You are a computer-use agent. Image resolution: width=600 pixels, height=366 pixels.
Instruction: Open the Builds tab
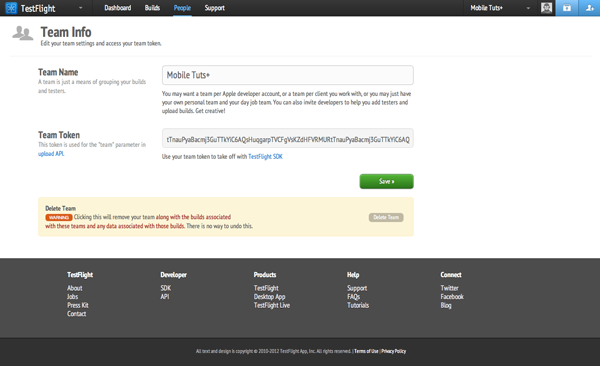152,8
